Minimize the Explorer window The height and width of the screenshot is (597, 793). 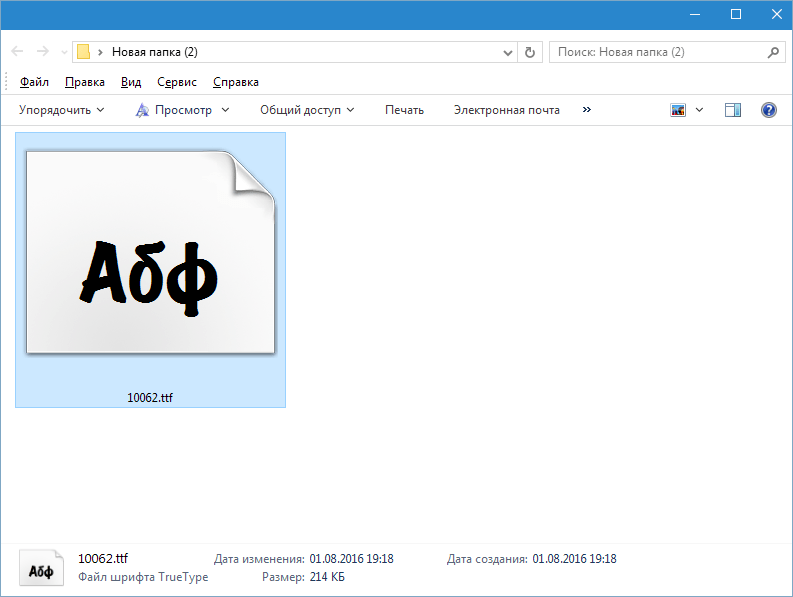695,14
